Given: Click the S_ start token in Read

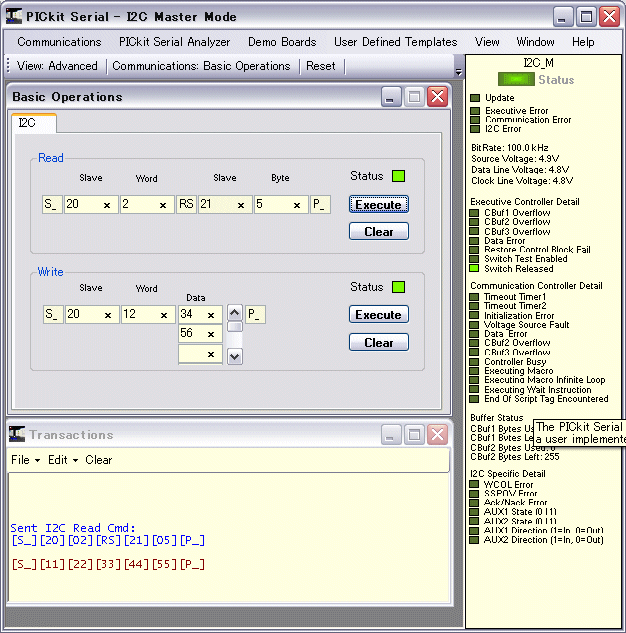Looking at the screenshot, I should point(52,204).
